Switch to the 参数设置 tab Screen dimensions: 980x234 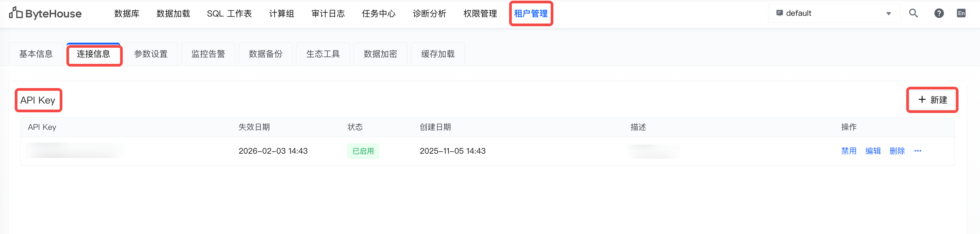[151, 54]
